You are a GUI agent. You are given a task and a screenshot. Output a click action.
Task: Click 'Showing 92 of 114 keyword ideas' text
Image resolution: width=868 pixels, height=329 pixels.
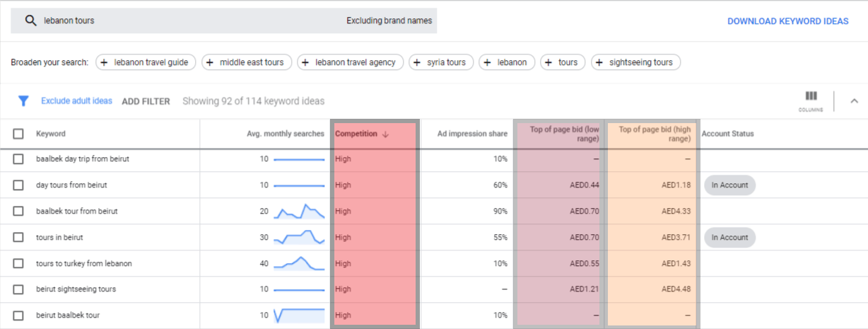pos(254,101)
